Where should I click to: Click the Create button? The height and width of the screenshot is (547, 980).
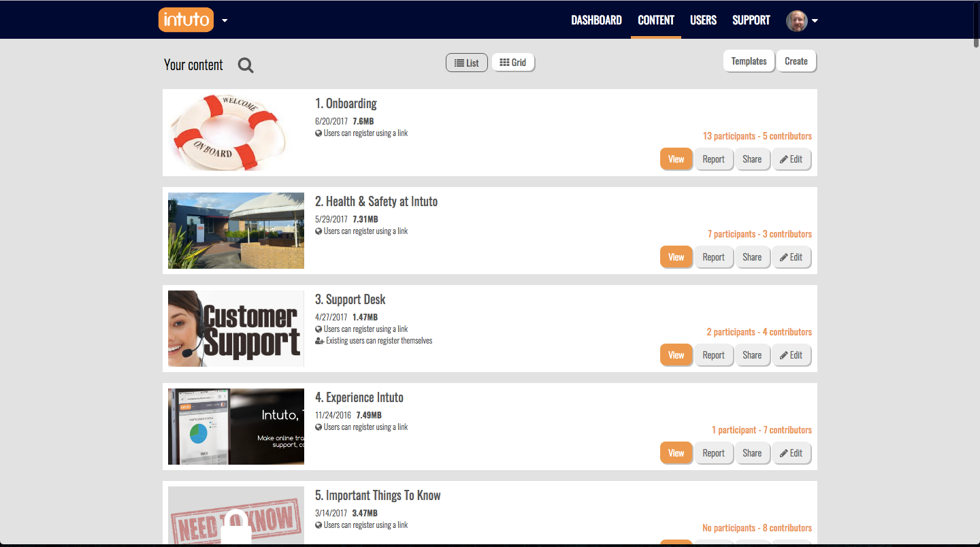796,61
